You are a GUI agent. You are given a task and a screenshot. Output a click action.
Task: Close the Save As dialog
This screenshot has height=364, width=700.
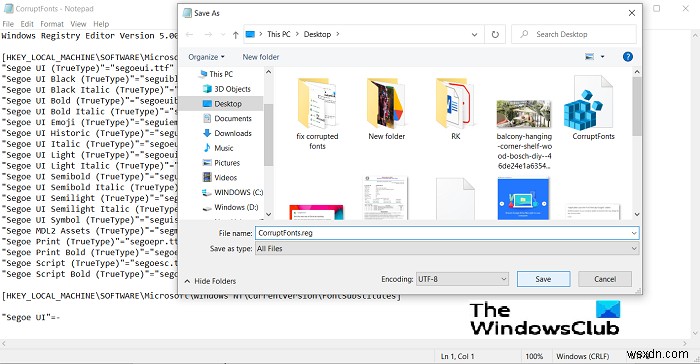pyautogui.click(x=632, y=13)
